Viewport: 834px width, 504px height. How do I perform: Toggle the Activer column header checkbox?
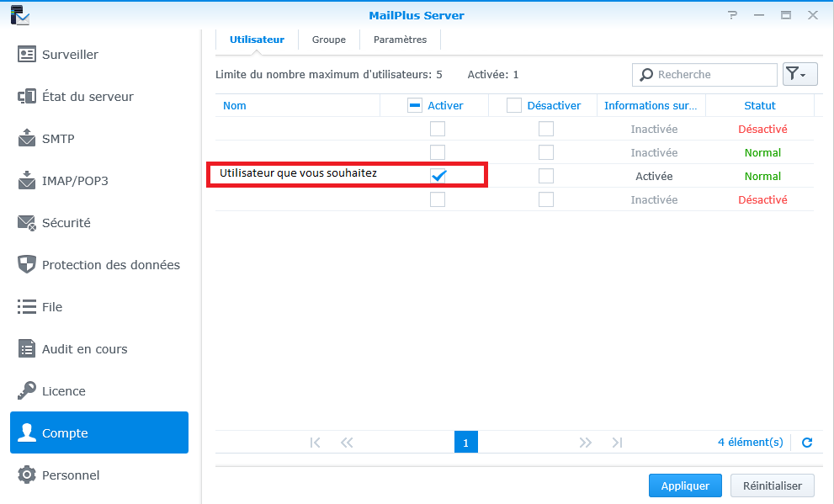pos(414,105)
